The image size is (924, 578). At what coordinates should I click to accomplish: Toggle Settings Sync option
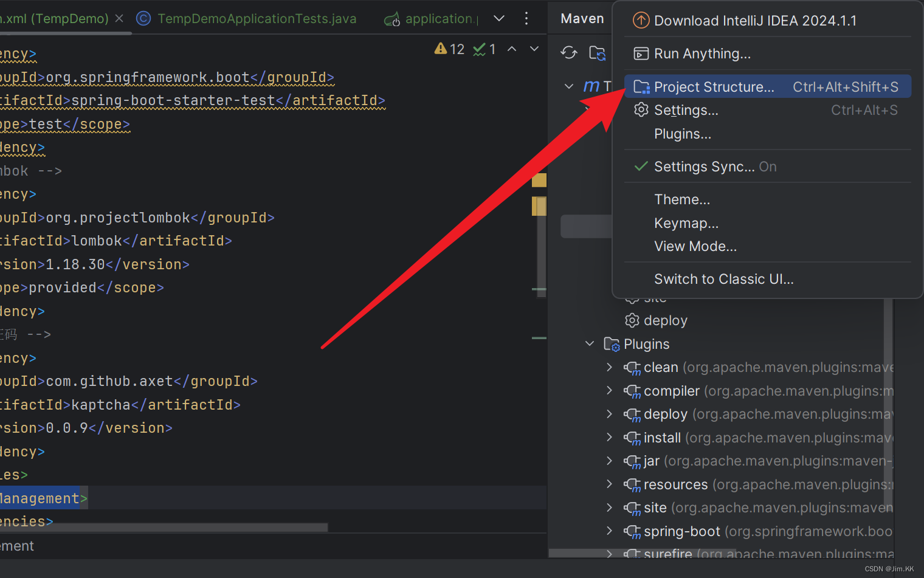pos(767,167)
